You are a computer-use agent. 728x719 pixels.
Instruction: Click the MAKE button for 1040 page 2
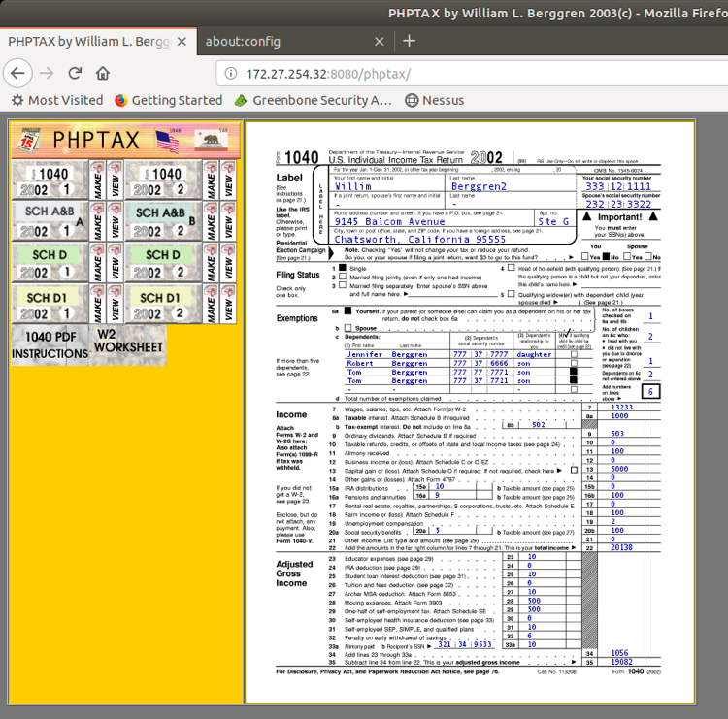point(211,180)
